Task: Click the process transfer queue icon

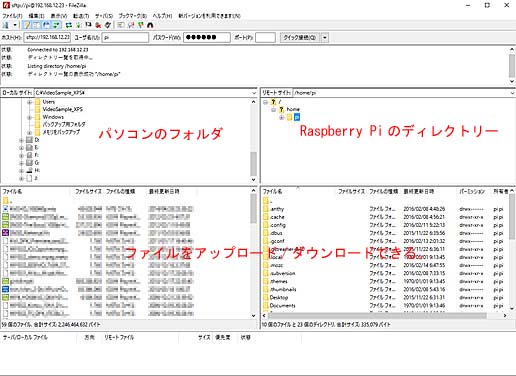Action: [79, 25]
